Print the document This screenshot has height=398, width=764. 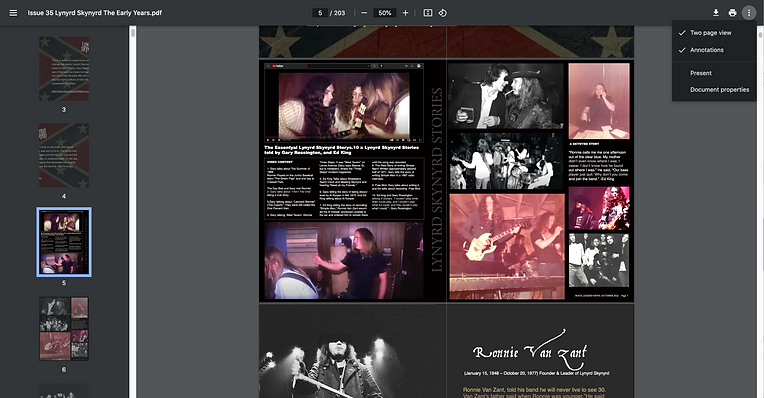pyautogui.click(x=732, y=13)
